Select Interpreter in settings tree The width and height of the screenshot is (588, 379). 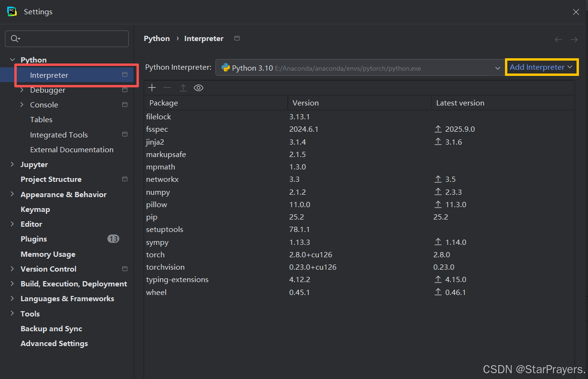click(67, 75)
